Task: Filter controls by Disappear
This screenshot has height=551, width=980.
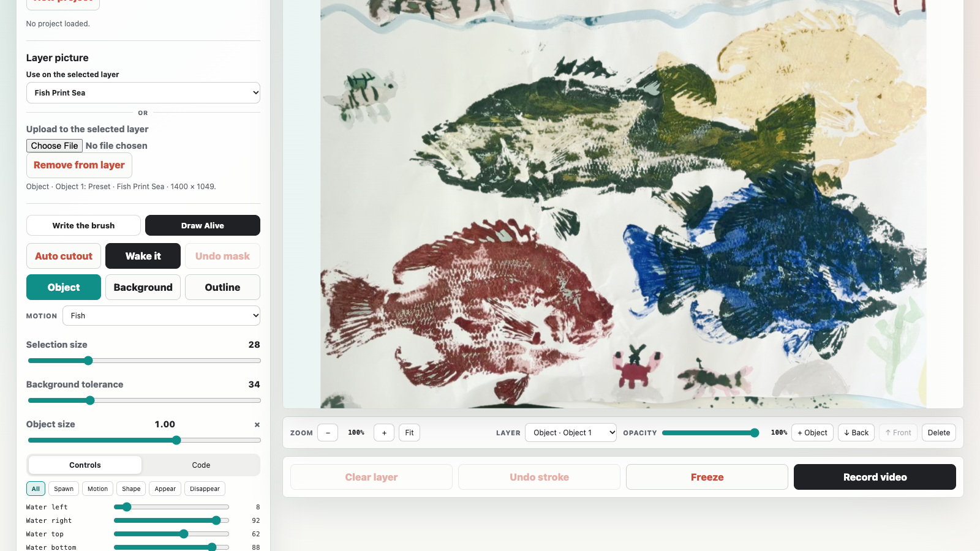Action: click(x=205, y=489)
